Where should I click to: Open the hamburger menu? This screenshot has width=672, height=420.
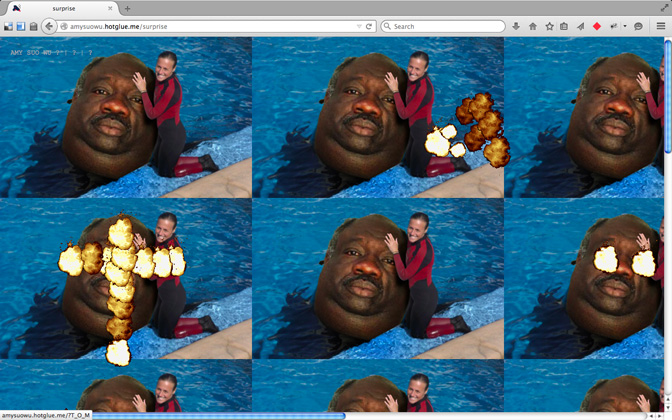661,27
